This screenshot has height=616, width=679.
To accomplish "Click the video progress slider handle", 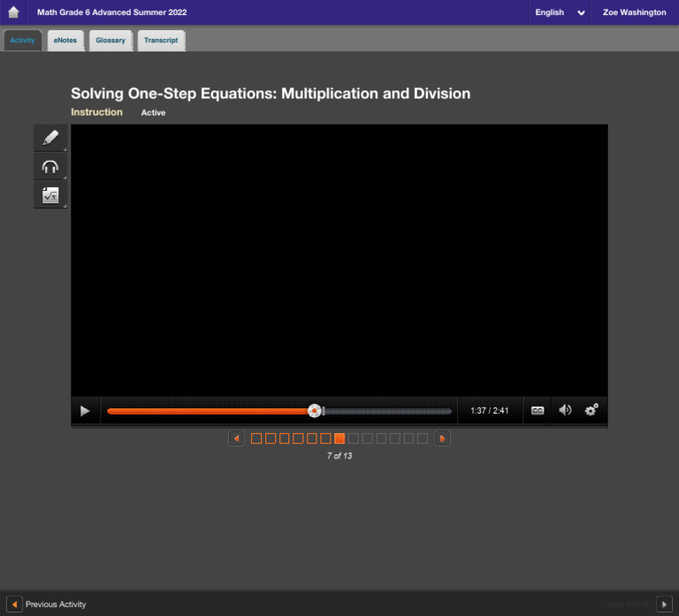I will click(x=315, y=411).
